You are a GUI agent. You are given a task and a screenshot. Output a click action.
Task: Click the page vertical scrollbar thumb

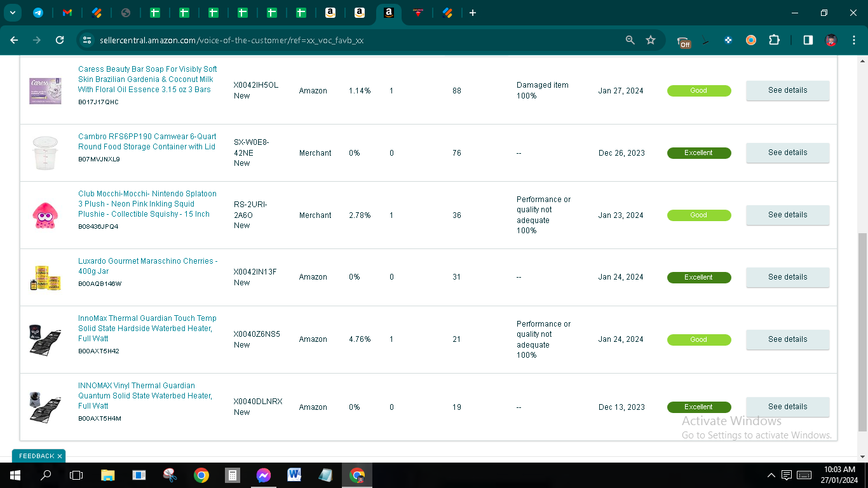[862, 332]
